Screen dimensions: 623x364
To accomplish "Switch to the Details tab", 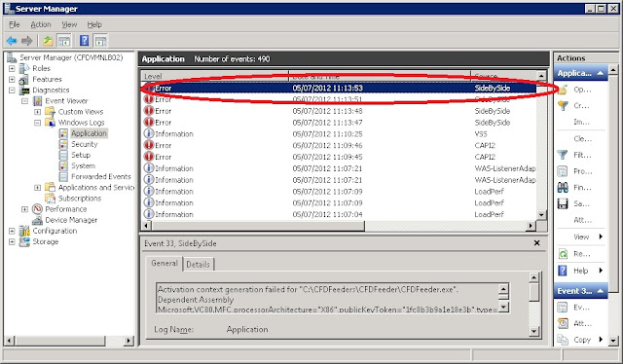I will click(198, 265).
